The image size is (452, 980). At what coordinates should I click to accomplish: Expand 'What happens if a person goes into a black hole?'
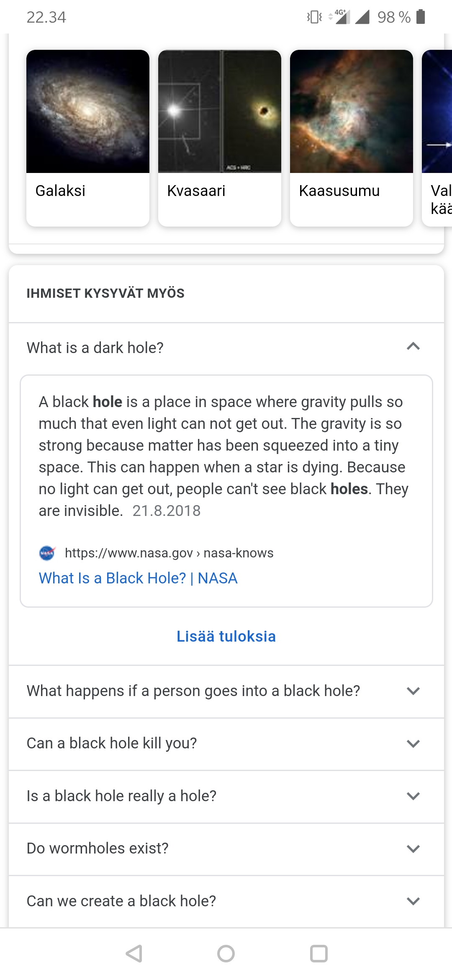226,691
